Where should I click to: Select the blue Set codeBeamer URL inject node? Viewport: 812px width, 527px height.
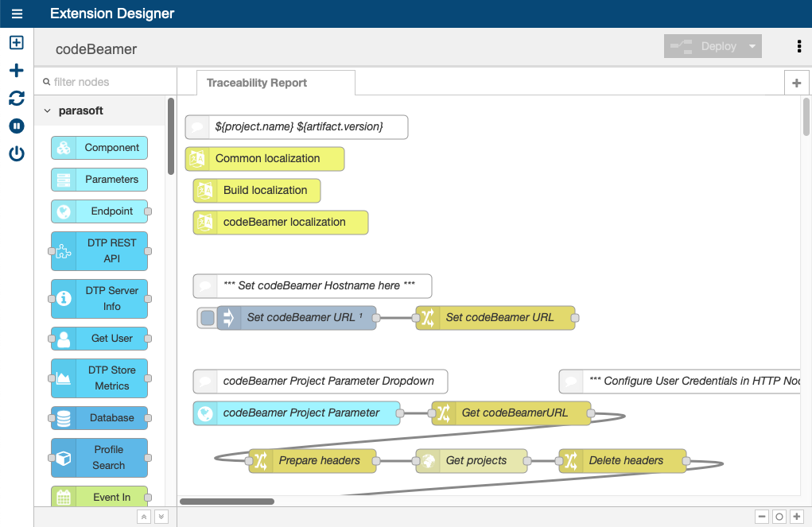coord(297,318)
